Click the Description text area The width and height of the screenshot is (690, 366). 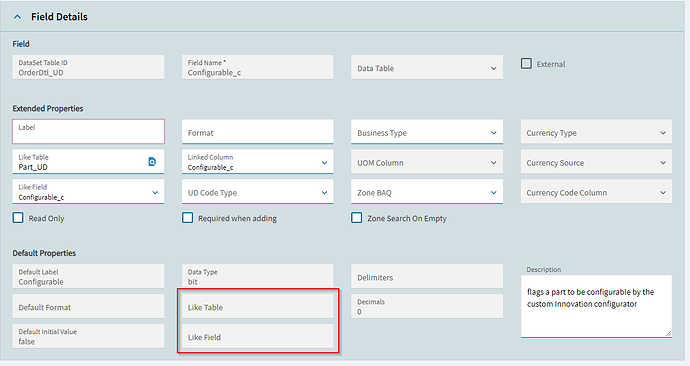point(596,306)
